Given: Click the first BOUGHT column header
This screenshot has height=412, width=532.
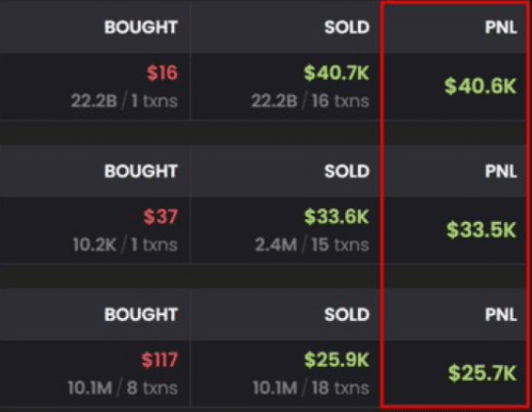Looking at the screenshot, I should pos(141,27).
